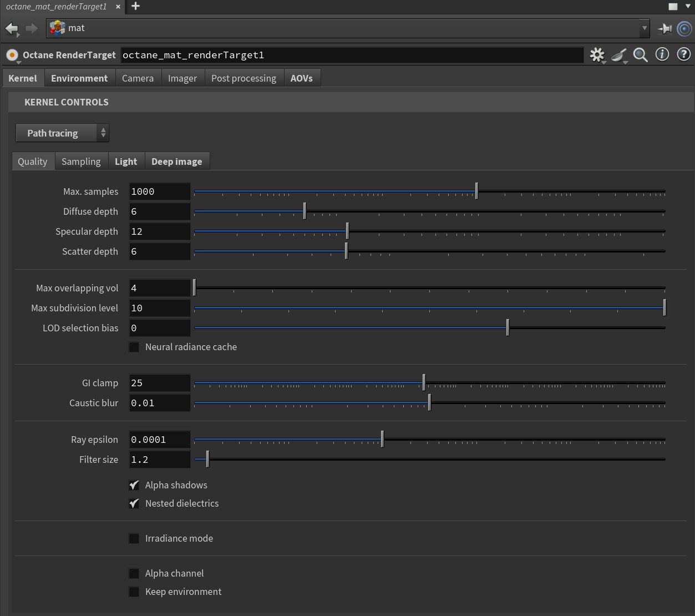The height and width of the screenshot is (616, 695).
Task: Click the Octane RenderTarget node icon
Action: click(12, 55)
